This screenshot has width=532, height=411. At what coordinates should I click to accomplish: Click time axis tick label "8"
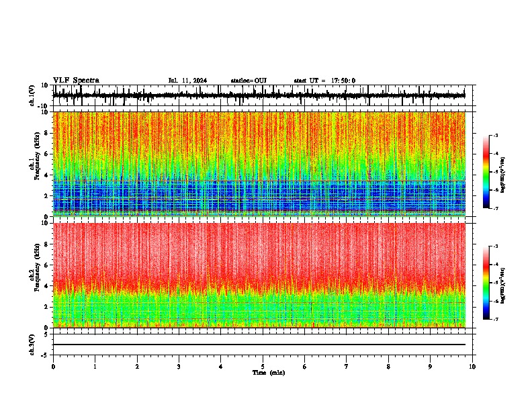(x=388, y=367)
